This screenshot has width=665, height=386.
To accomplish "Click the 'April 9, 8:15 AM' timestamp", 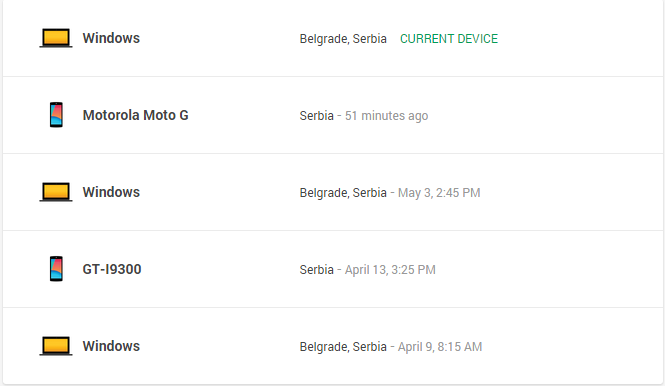I will pyautogui.click(x=440, y=347).
